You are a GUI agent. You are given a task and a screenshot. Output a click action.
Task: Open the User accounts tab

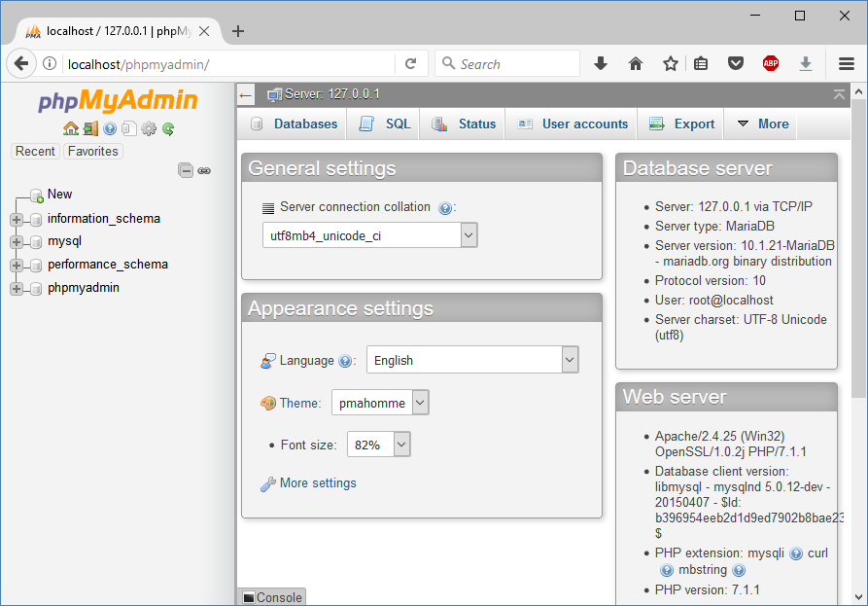pyautogui.click(x=573, y=125)
